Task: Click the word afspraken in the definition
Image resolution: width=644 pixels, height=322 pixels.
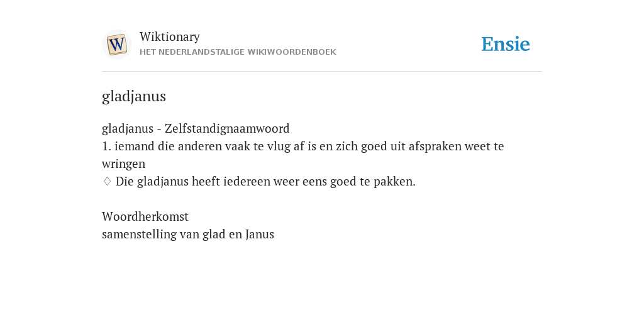Action: [435, 147]
